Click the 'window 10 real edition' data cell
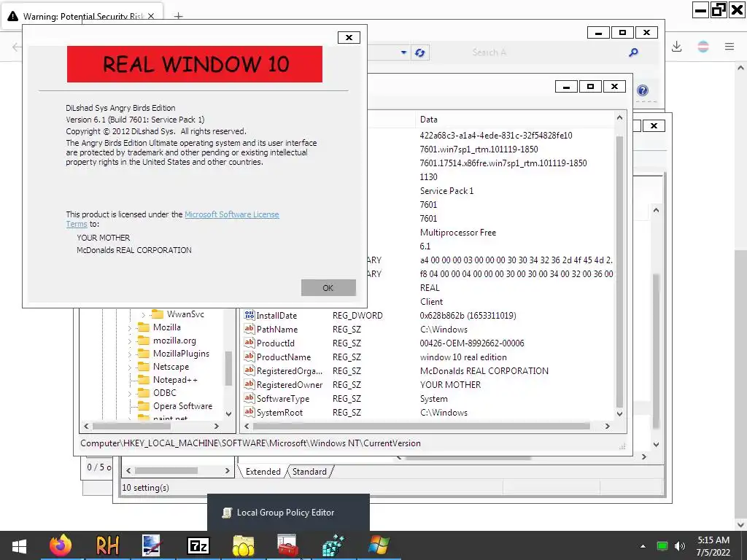747x560 pixels. [x=463, y=357]
